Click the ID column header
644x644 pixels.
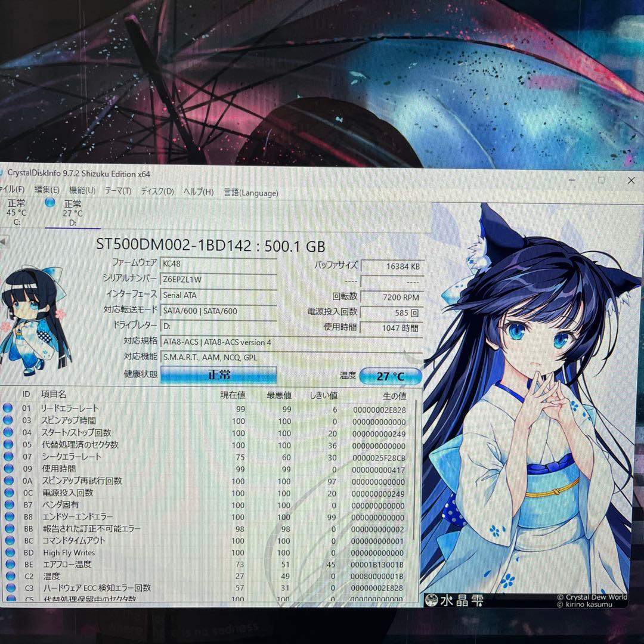(26, 394)
